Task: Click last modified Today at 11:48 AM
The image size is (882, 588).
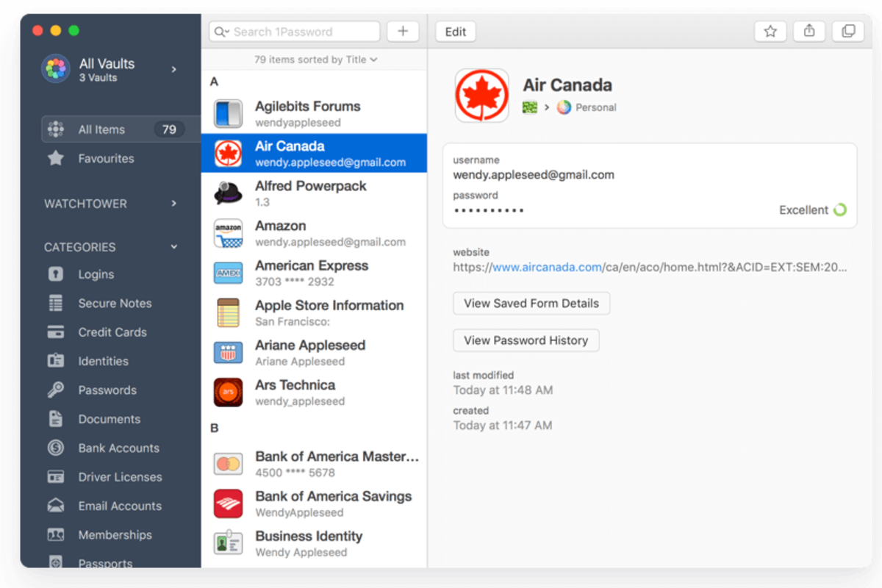Action: (x=503, y=390)
